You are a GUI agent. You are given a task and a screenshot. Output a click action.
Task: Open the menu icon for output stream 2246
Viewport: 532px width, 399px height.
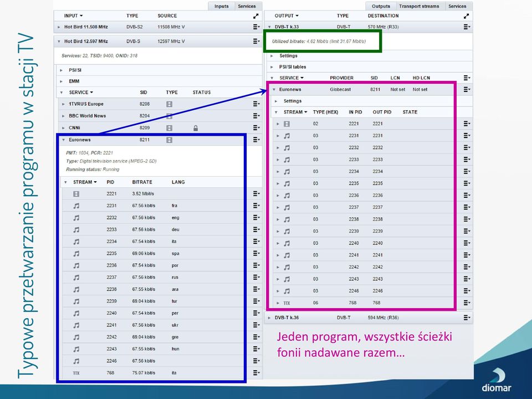(x=467, y=291)
